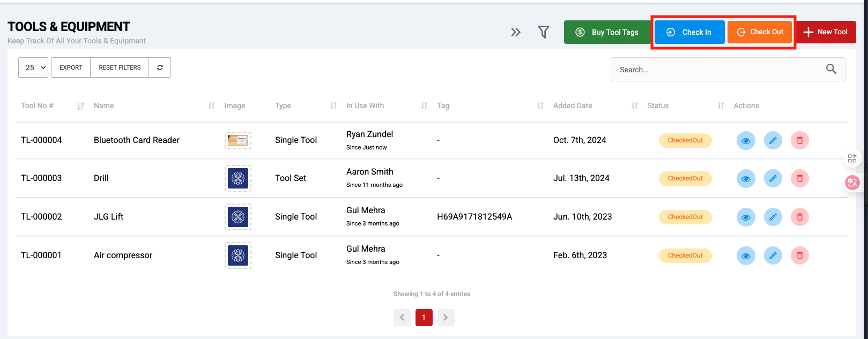The height and width of the screenshot is (339, 868).
Task: Go to page 1
Action: [424, 318]
